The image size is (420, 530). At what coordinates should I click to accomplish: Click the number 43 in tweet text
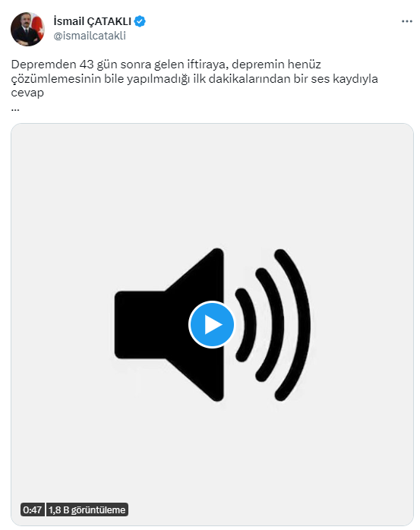[87, 65]
